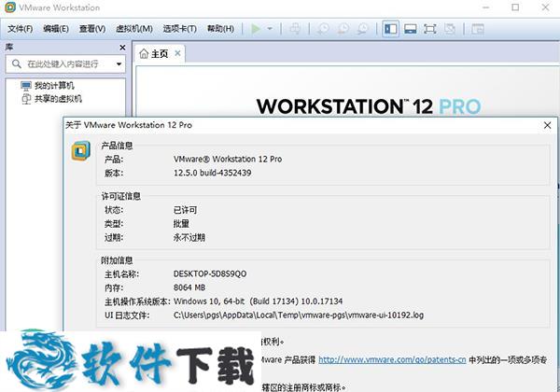Image resolution: width=560 pixels, height=392 pixels.
Task: Click the console view icon
Action: [x=478, y=29]
